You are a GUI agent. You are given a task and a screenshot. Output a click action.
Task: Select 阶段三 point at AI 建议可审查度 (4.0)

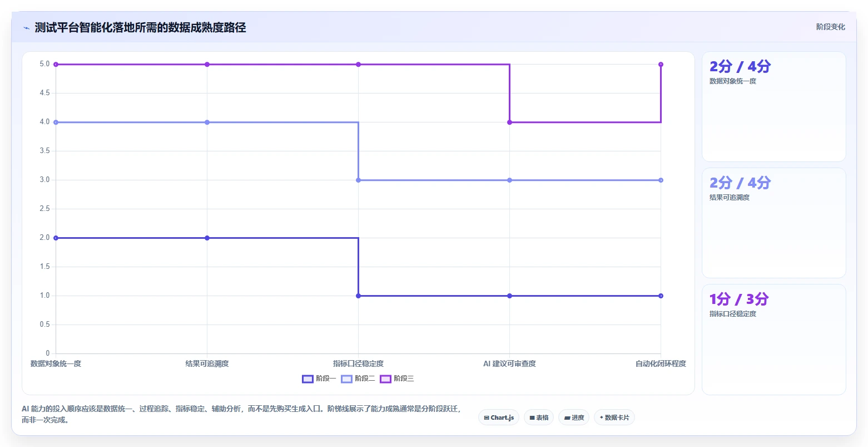pyautogui.click(x=509, y=122)
